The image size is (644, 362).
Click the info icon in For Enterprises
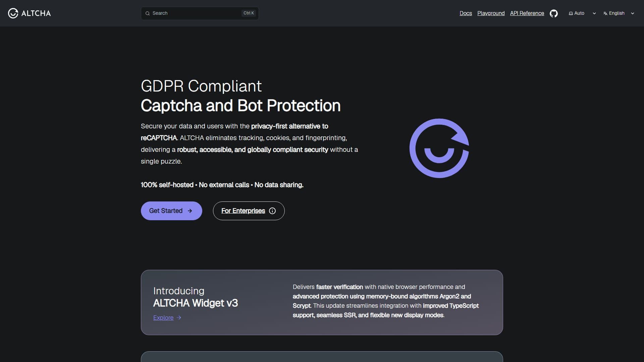tap(272, 211)
